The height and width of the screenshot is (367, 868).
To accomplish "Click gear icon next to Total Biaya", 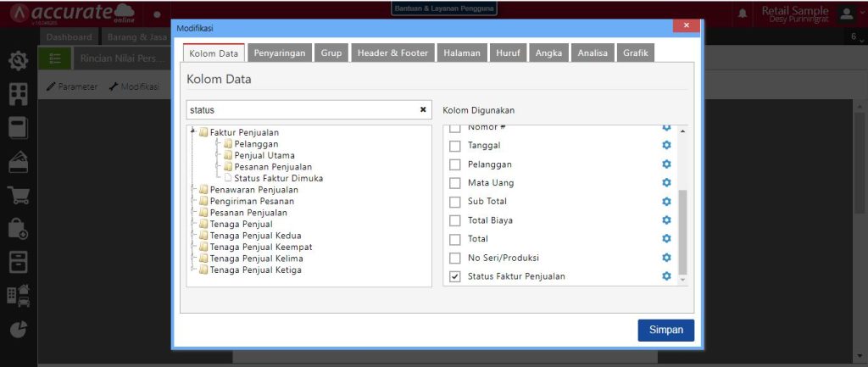I will pos(666,220).
